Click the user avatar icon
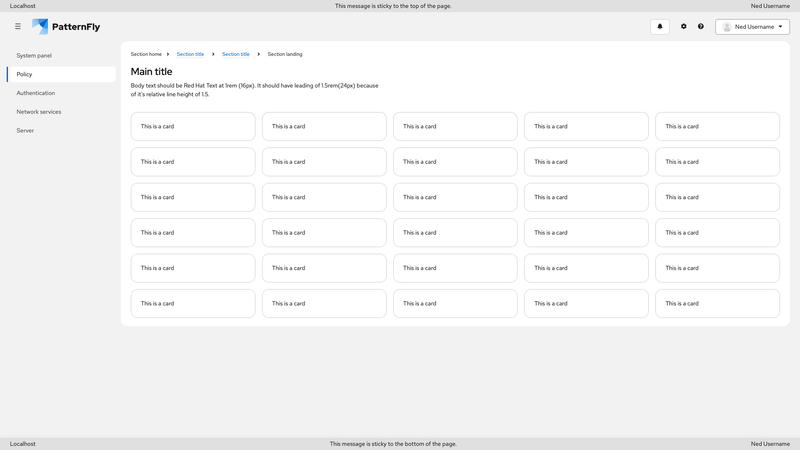 coord(727,27)
